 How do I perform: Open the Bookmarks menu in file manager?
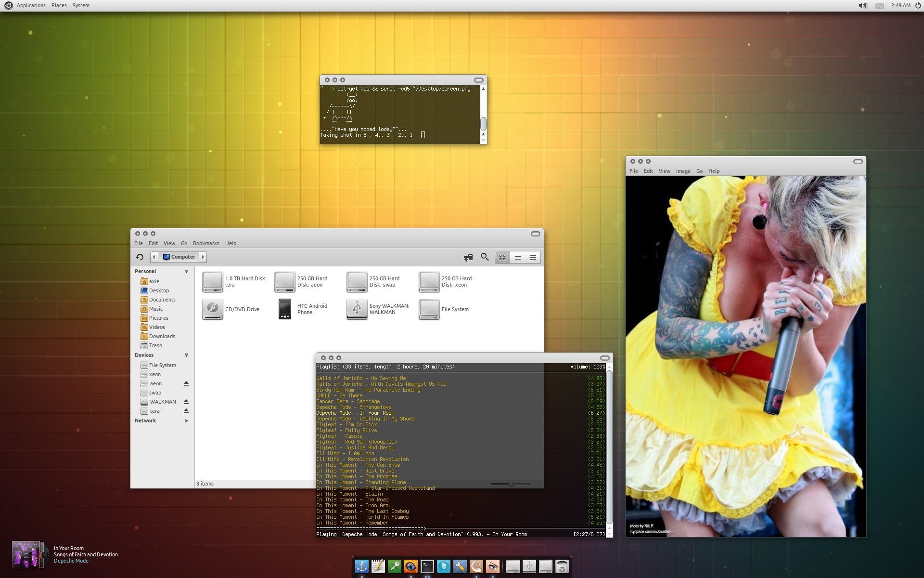pyautogui.click(x=206, y=243)
